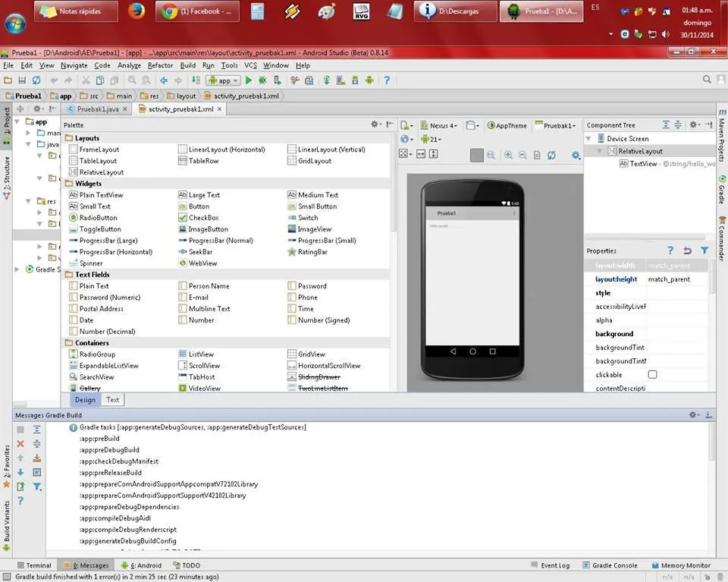
Task: Open the API 21 version dropdown
Action: coord(431,139)
